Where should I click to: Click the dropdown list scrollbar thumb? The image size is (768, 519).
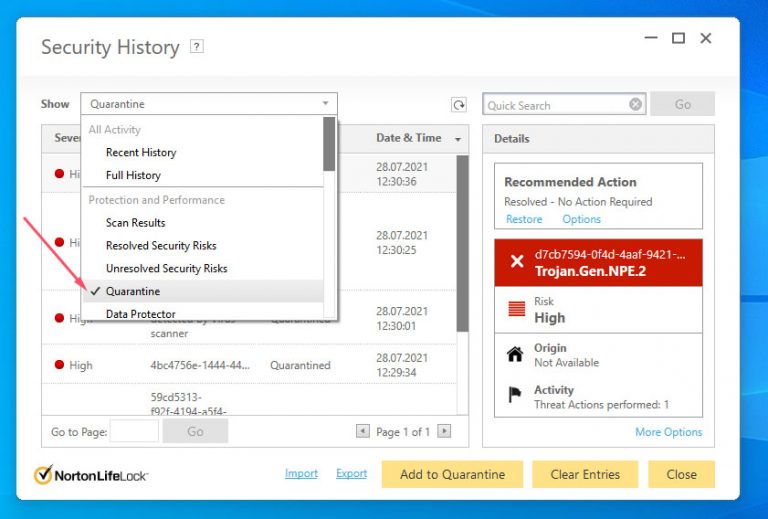tap(329, 144)
